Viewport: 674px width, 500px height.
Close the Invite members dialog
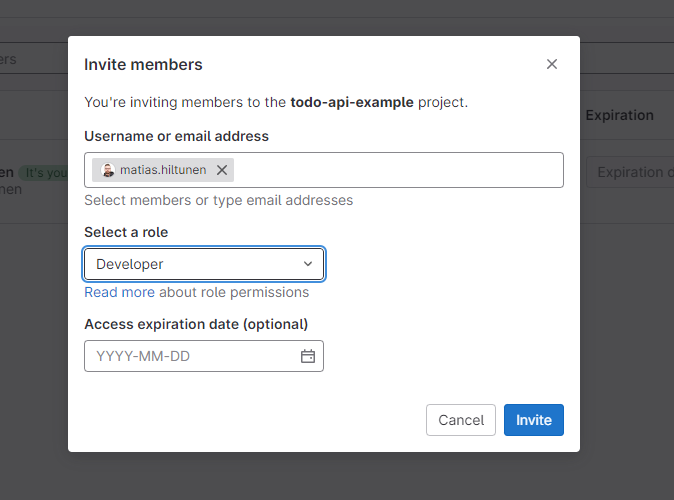click(x=551, y=64)
